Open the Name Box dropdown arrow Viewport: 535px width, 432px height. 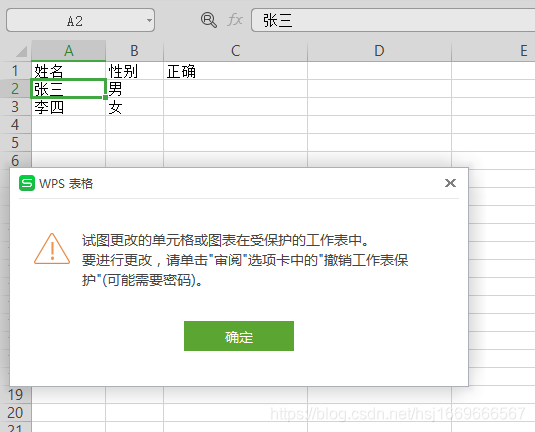tap(149, 20)
